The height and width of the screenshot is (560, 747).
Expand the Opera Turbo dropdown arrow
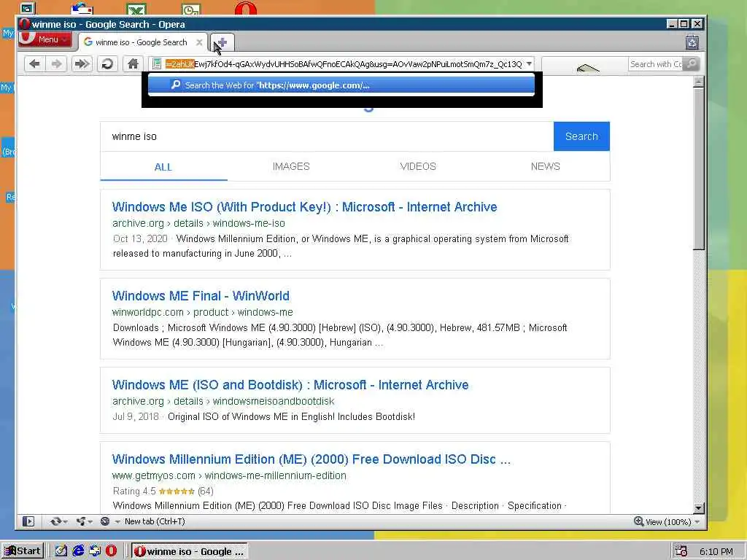[x=117, y=522]
